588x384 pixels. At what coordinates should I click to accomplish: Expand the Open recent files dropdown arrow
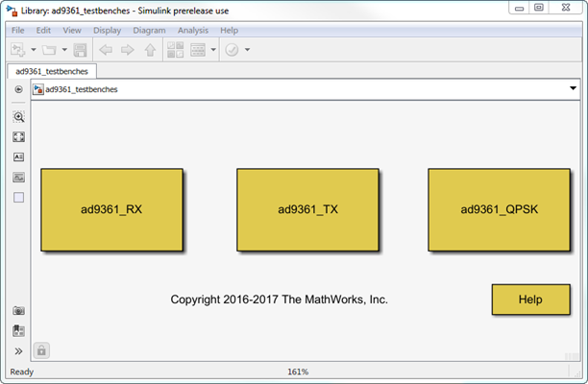[x=64, y=50]
